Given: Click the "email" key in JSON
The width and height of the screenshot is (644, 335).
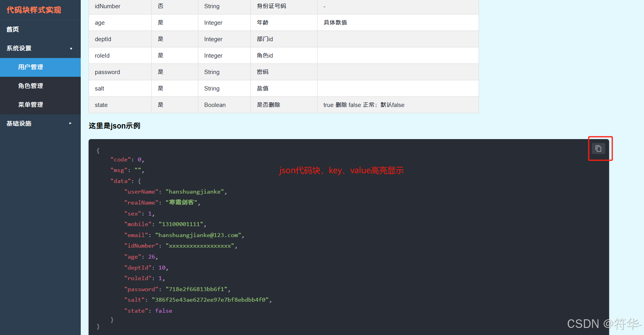Looking at the screenshot, I should coord(136,235).
